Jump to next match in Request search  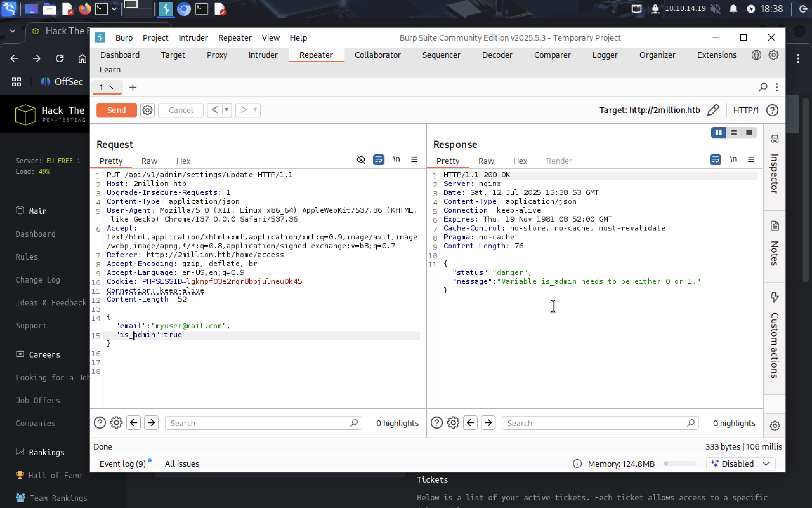coord(151,423)
